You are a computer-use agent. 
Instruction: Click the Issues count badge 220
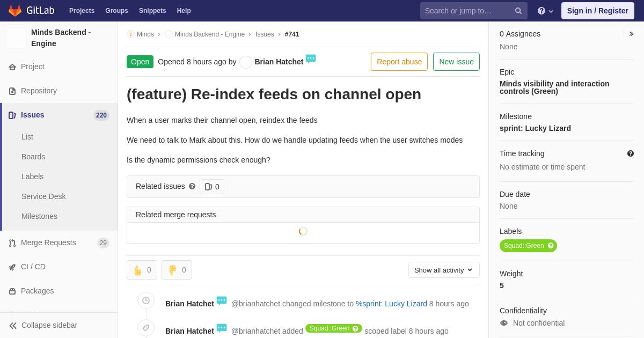tap(101, 115)
